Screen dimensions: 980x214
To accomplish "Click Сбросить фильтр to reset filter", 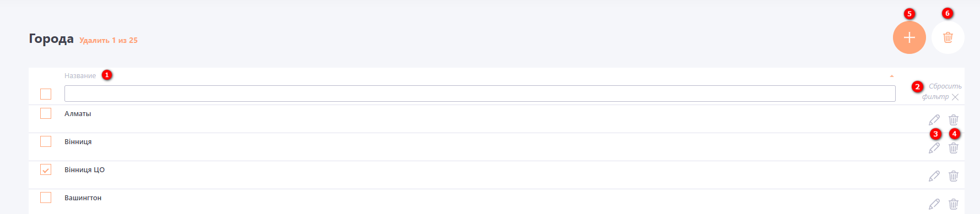I will coord(941,91).
